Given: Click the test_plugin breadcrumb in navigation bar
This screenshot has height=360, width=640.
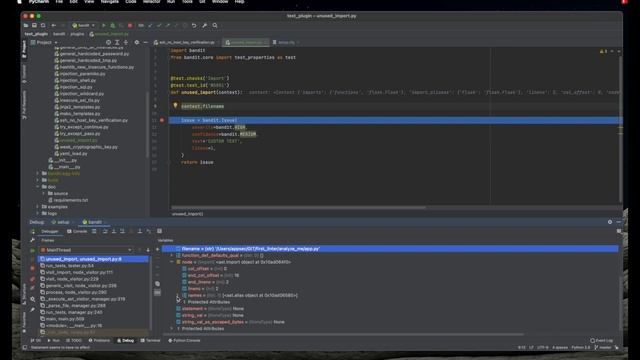Looking at the screenshot, I should point(36,34).
